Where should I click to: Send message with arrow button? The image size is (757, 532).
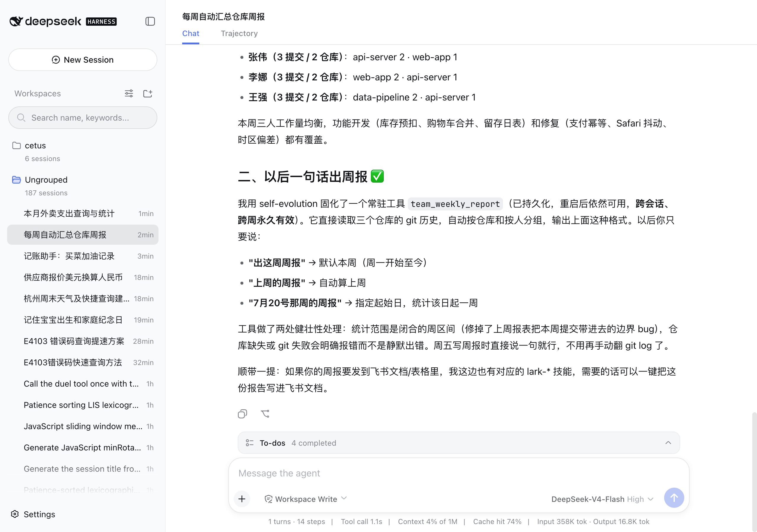point(674,498)
